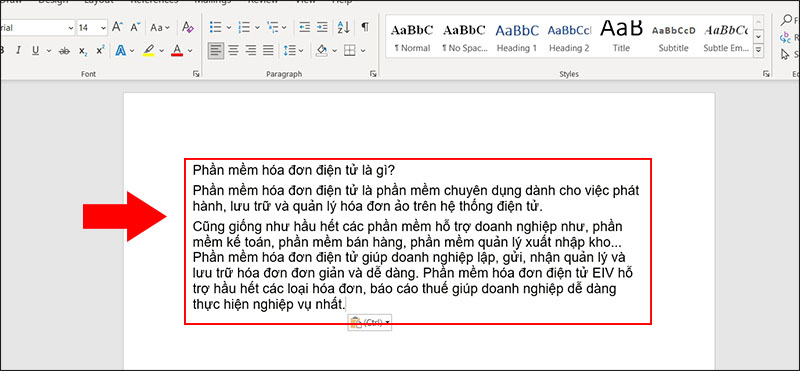
Task: Click the Clear All Formatting icon
Action: tap(188, 27)
